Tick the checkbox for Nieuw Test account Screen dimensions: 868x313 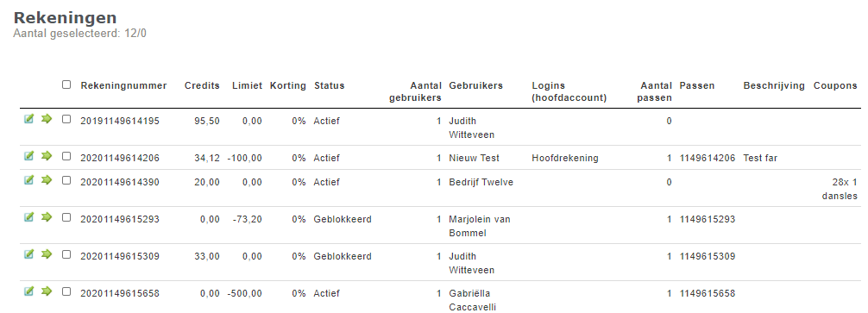pos(66,156)
